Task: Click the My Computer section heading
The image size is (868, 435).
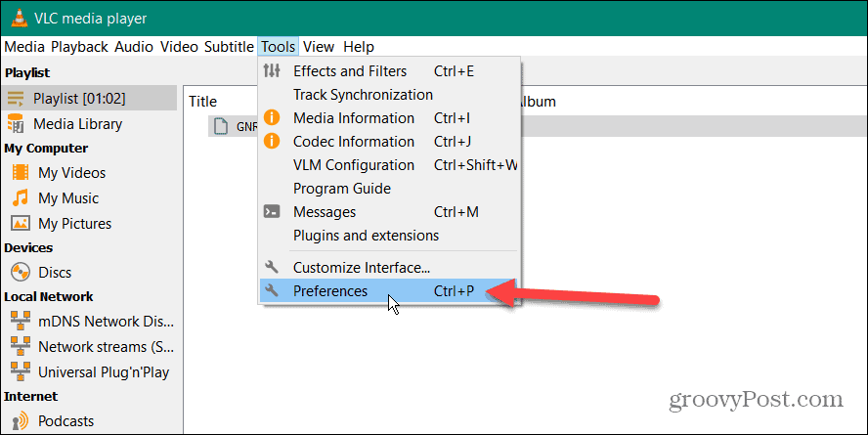Action: pyautogui.click(x=46, y=149)
